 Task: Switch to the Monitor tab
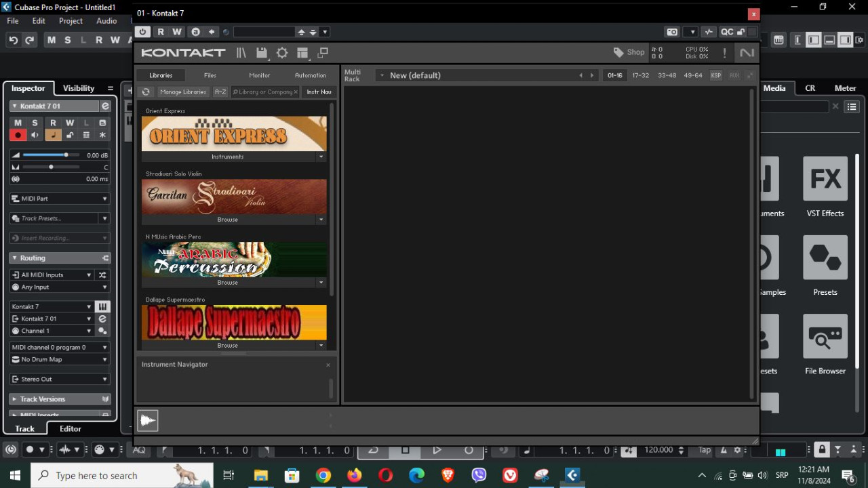[260, 75]
